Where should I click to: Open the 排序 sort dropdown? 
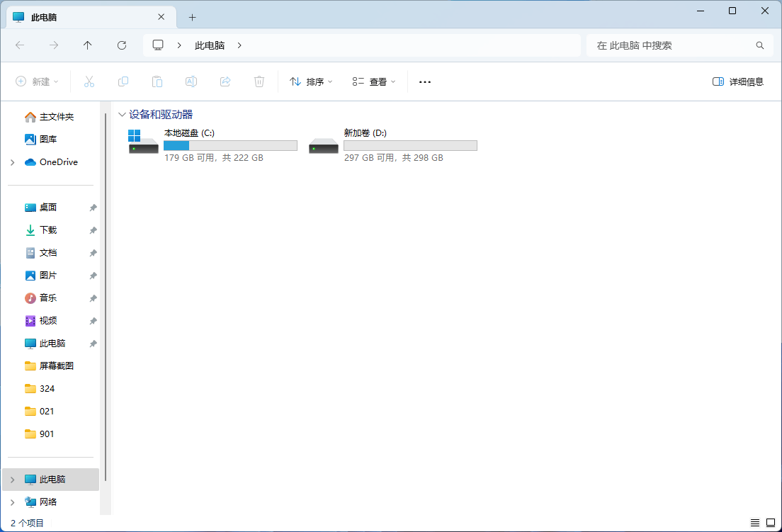pyautogui.click(x=311, y=81)
